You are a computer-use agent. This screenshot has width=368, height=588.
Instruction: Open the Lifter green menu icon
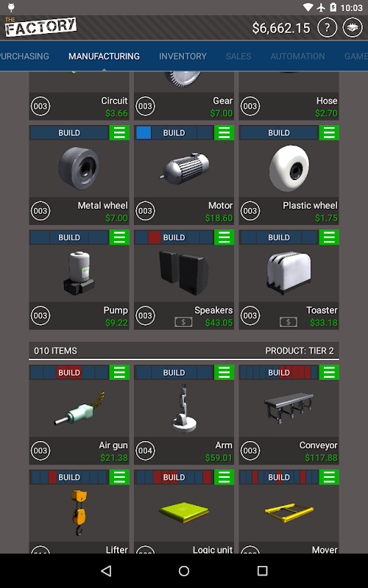(119, 477)
